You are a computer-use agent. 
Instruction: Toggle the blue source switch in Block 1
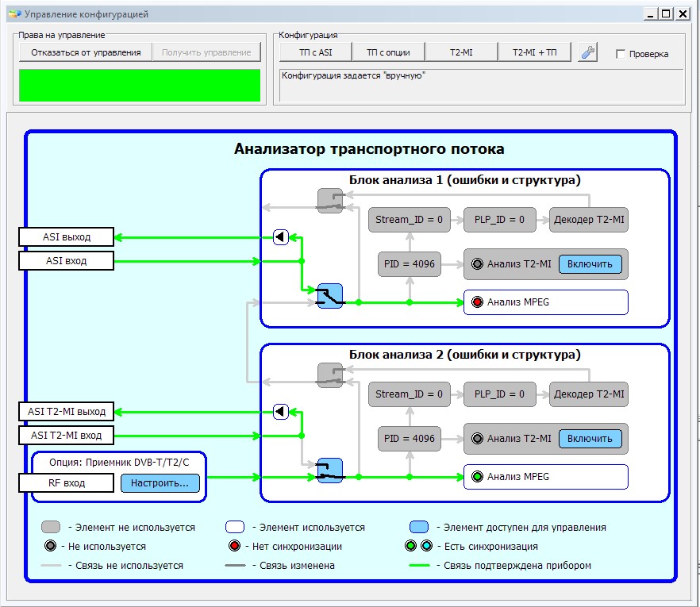tap(330, 296)
